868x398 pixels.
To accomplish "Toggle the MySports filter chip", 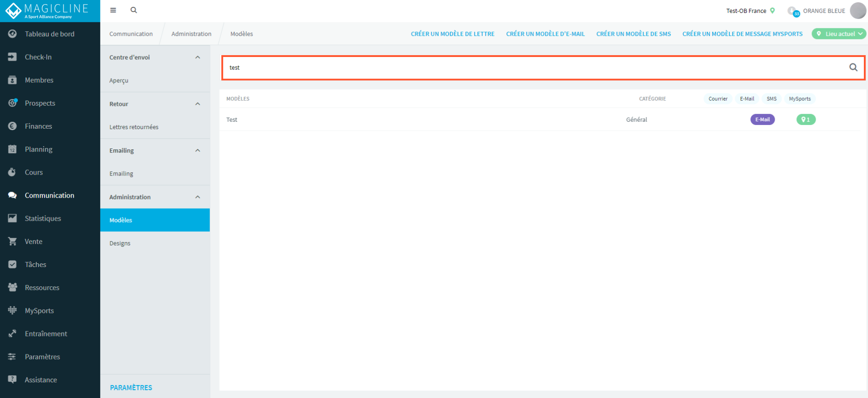I will [800, 99].
